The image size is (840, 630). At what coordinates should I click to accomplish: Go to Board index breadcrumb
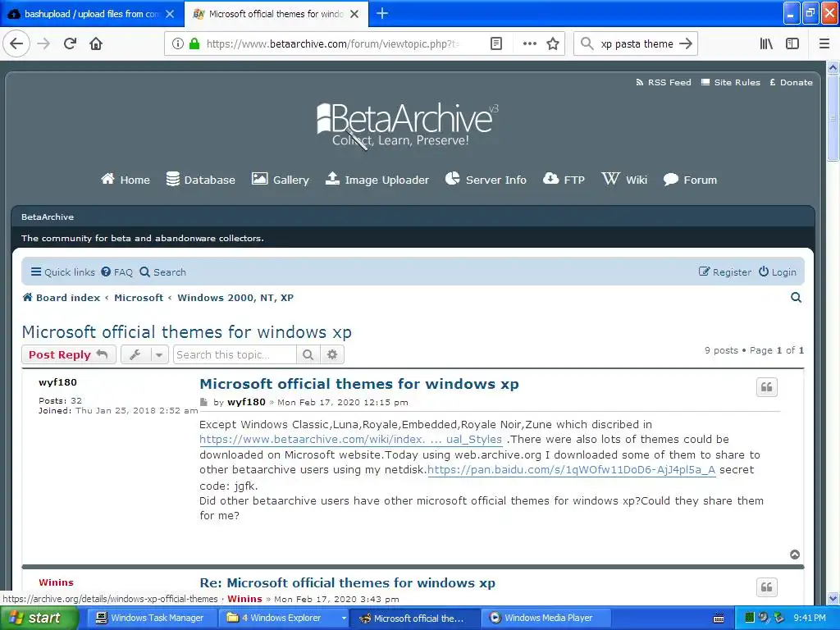(x=61, y=297)
